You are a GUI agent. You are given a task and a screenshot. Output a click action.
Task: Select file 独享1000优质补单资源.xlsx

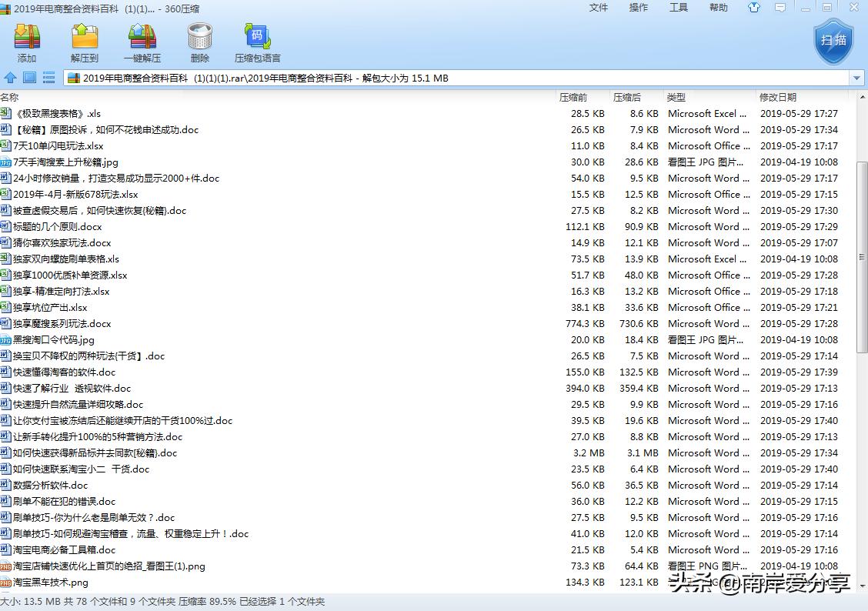coord(70,275)
